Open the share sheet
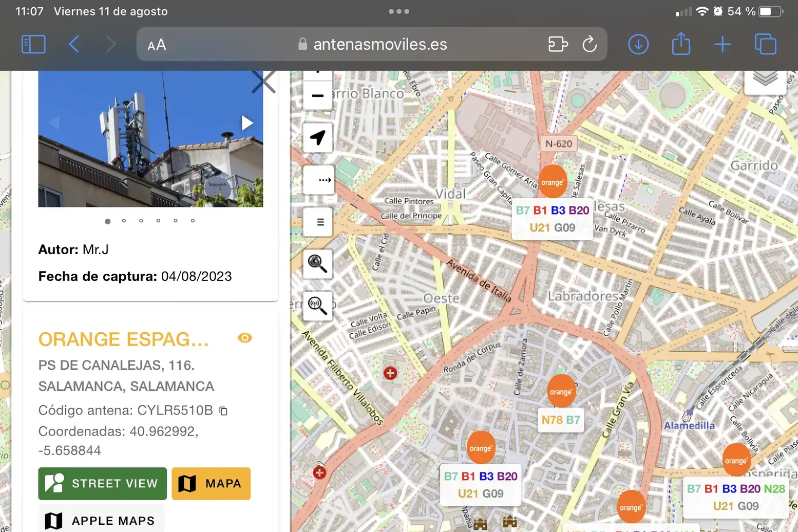The image size is (798, 532). pos(681,43)
